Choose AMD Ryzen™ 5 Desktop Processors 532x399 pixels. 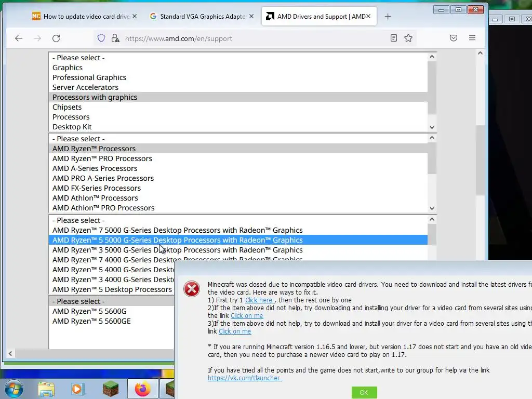pyautogui.click(x=112, y=289)
